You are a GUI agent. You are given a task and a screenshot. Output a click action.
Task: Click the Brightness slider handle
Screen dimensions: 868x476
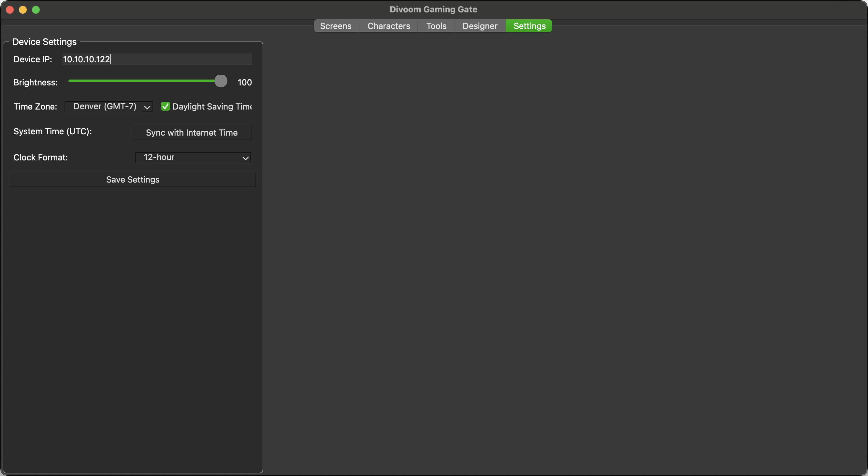tap(221, 81)
